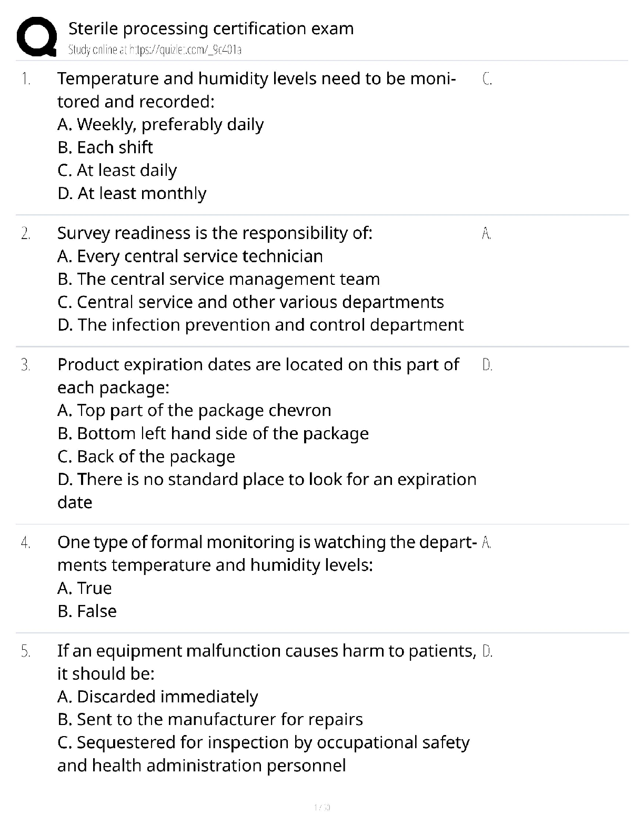Select 'D. The infection prevention and control department'
Image resolution: width=644 pixels, height=834 pixels.
(x=260, y=325)
